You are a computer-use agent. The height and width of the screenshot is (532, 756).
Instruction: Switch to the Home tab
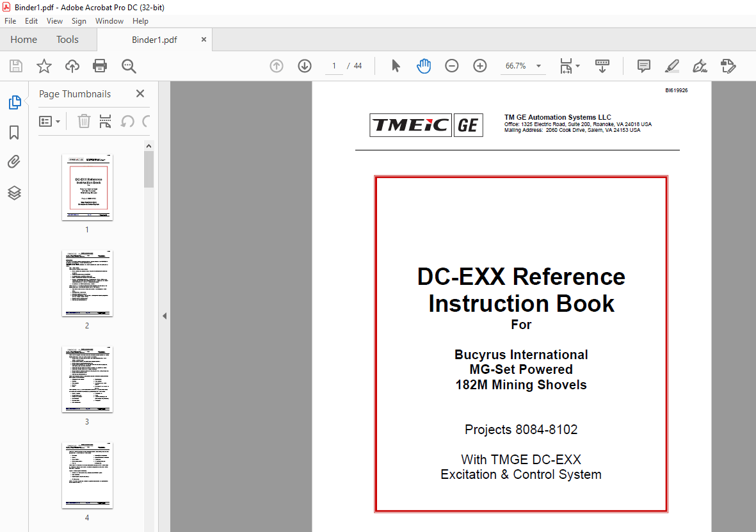(24, 39)
